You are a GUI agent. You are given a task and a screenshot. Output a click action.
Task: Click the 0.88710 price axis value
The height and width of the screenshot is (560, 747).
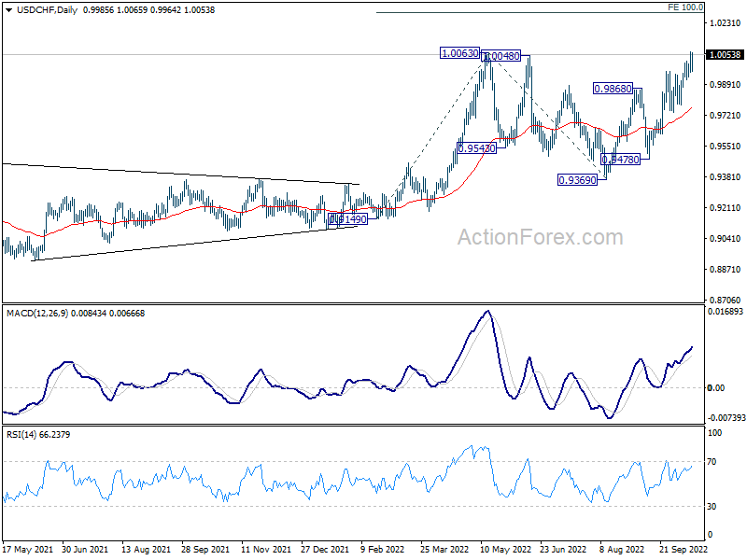click(726, 270)
